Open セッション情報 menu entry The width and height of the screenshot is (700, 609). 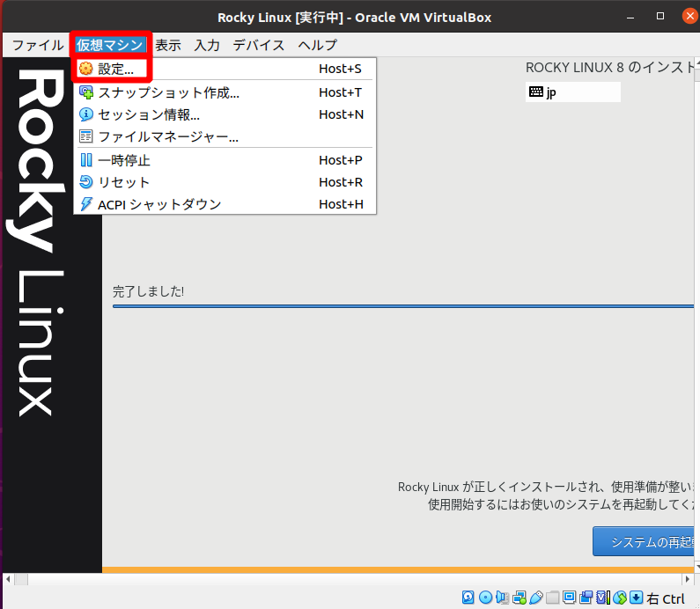(225, 114)
